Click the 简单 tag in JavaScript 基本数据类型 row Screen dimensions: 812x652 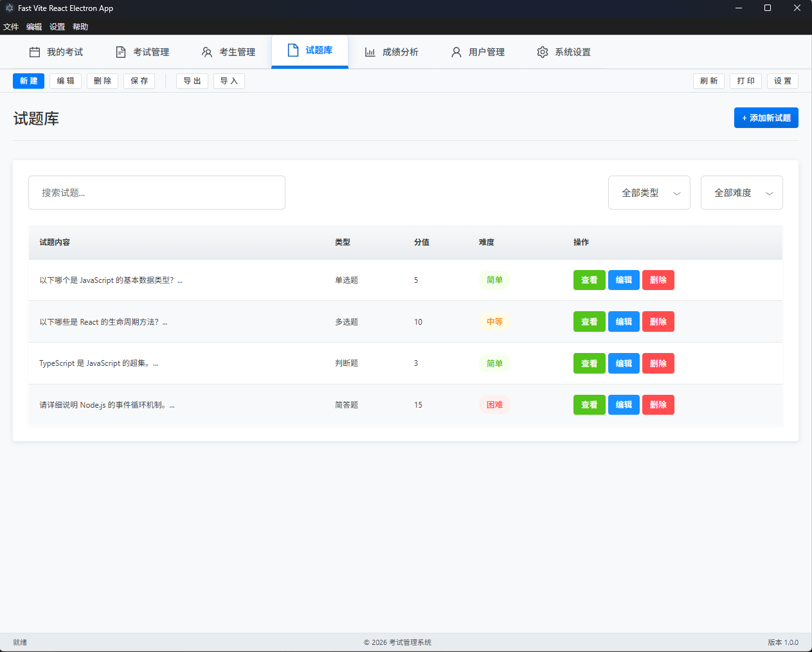494,280
